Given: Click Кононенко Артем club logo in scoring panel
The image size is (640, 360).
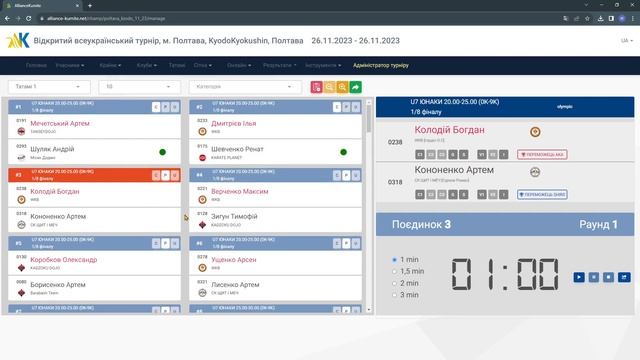Looking at the screenshot, I should [535, 172].
